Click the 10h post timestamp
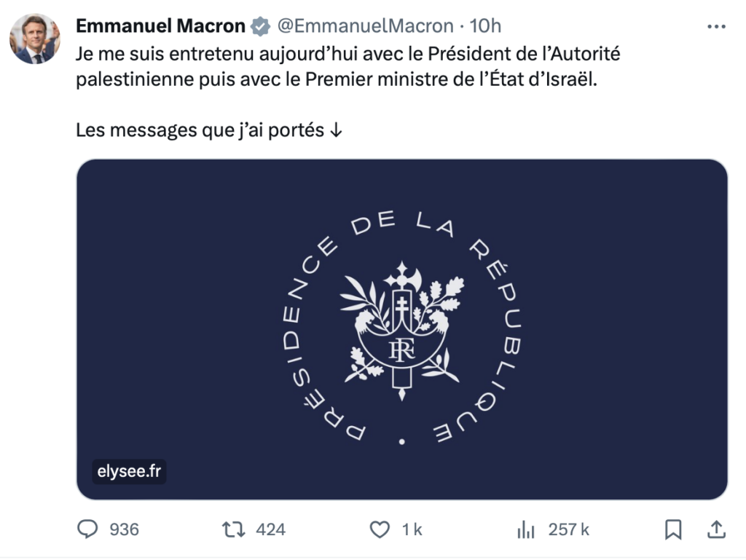This screenshot has height=560, width=746. coord(486,26)
